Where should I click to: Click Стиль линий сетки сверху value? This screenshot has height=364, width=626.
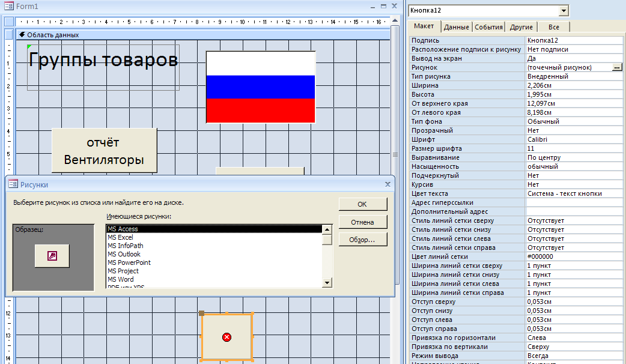[574, 220]
